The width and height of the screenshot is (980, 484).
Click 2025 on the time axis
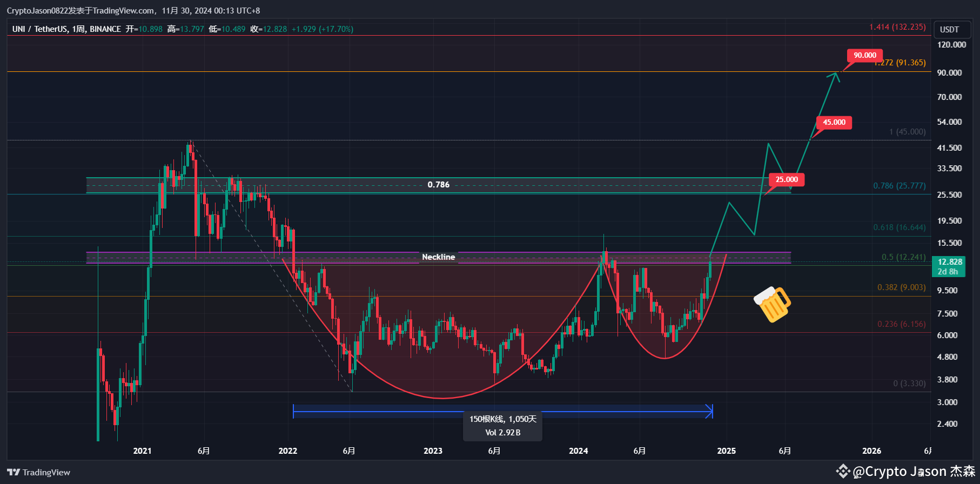click(727, 451)
